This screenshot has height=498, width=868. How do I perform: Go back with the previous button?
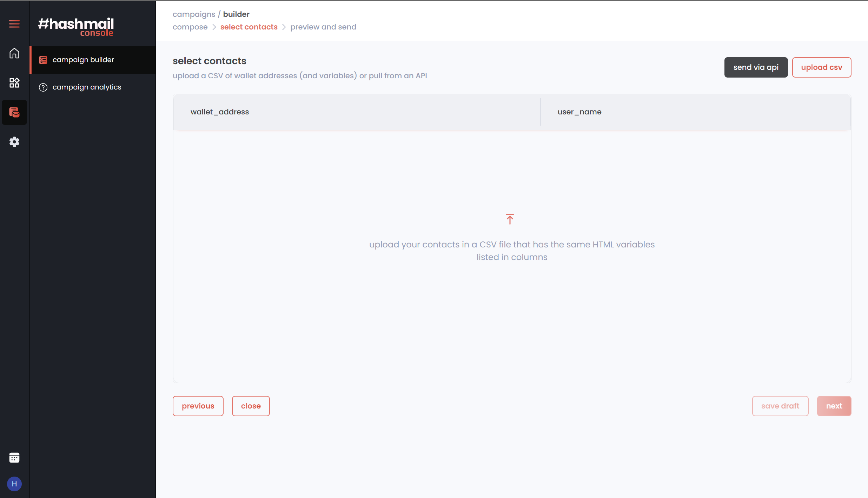coord(198,406)
